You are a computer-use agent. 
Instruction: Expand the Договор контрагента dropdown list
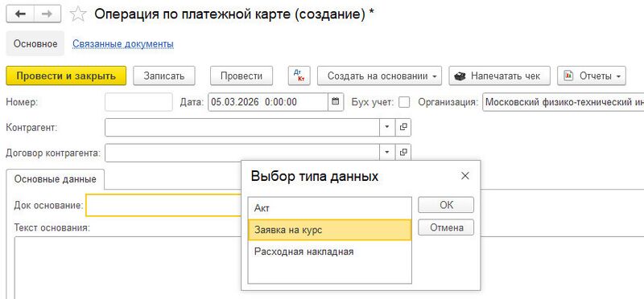coord(387,153)
